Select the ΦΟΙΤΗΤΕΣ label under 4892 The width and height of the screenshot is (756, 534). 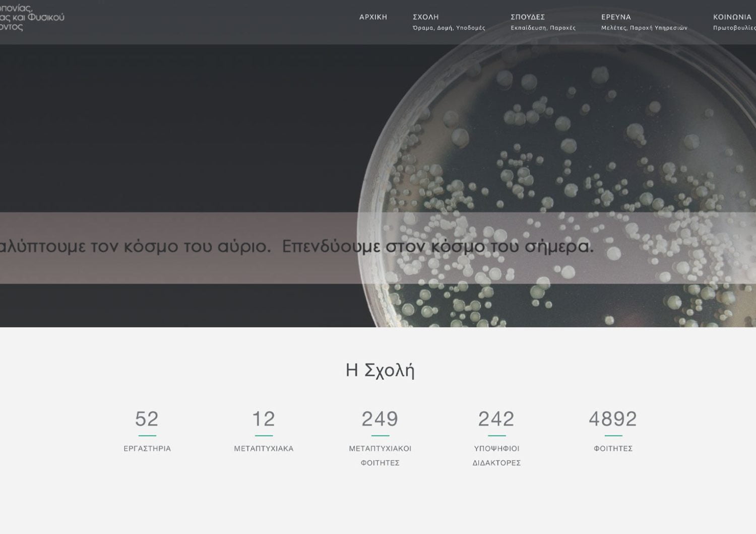tap(613, 448)
